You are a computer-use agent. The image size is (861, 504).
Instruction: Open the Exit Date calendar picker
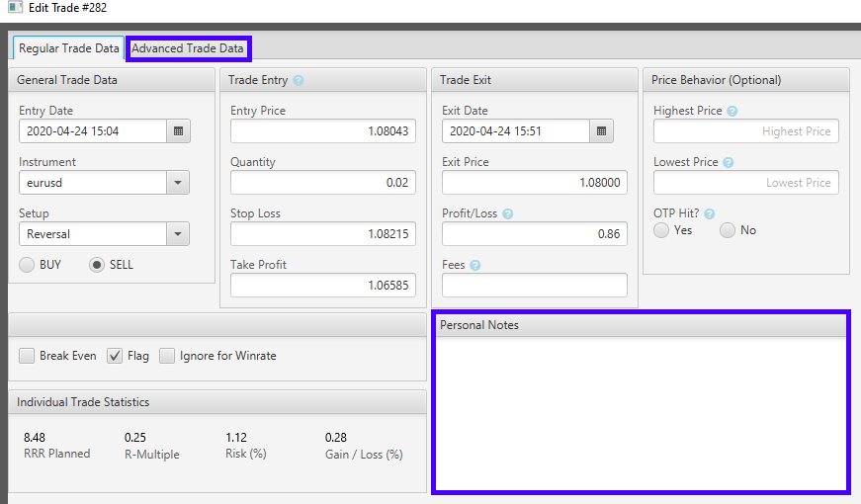(601, 131)
